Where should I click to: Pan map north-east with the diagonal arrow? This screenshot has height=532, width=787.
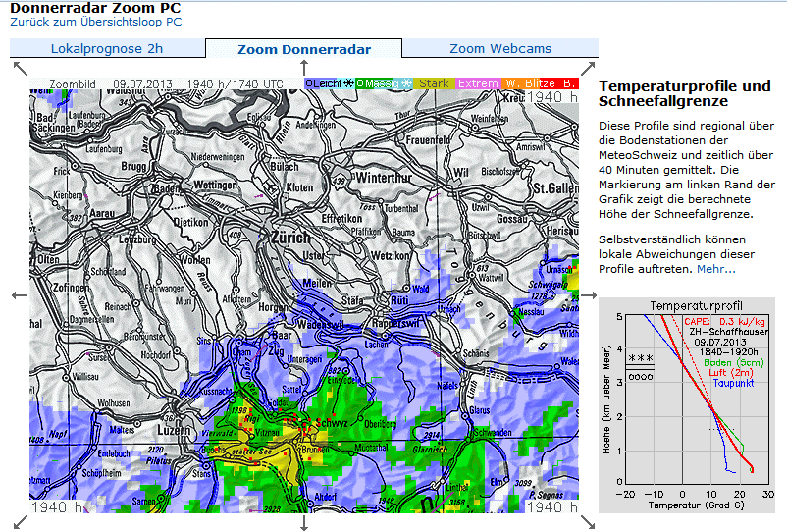click(588, 69)
